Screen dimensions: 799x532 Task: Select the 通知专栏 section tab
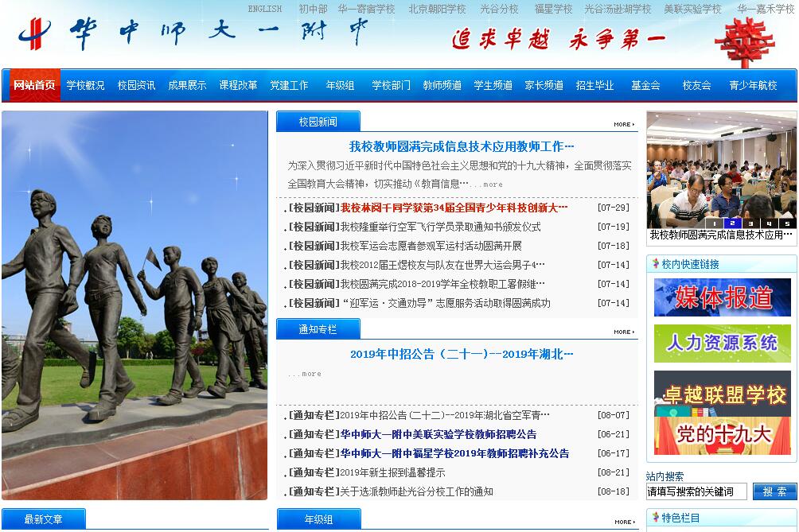click(318, 329)
